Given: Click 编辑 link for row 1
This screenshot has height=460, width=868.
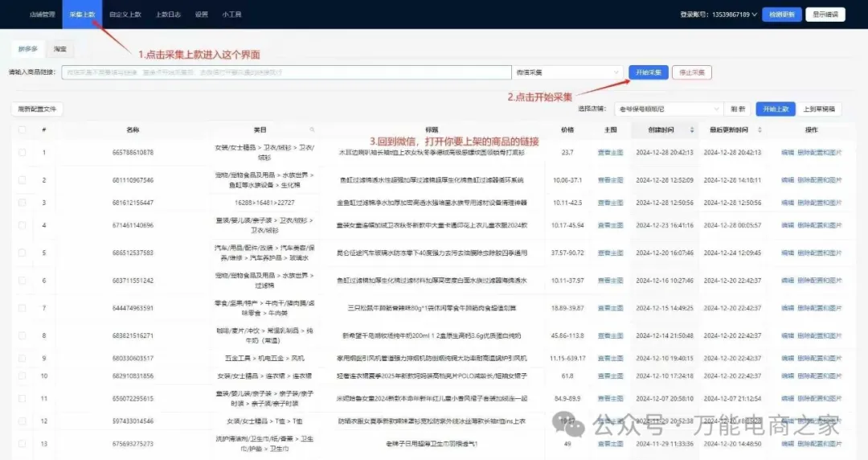Looking at the screenshot, I should [788, 152].
